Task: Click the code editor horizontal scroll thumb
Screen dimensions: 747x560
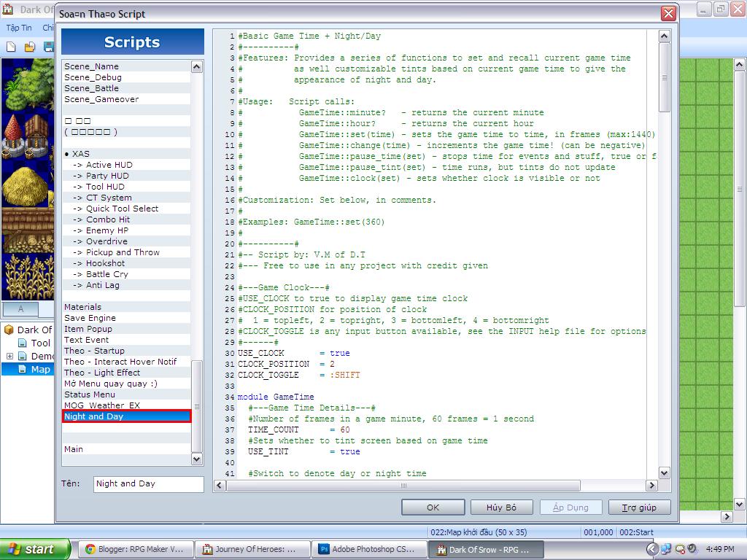Action: (403, 485)
